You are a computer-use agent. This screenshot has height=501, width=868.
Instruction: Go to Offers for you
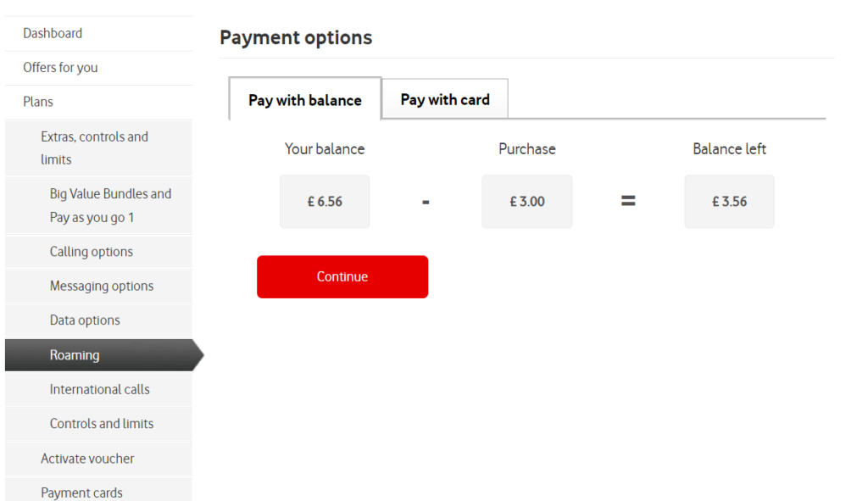pyautogui.click(x=60, y=67)
